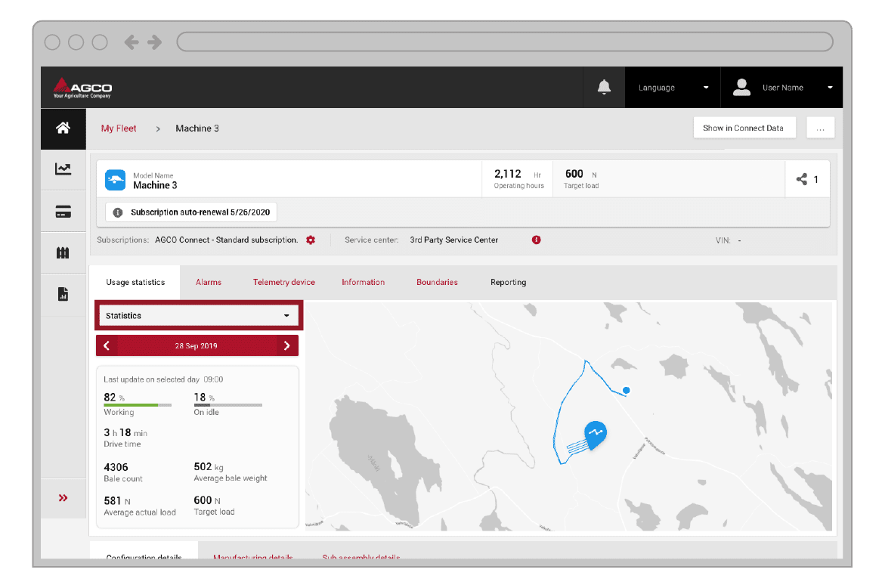
Task: Expand the sidebar with double chevron
Action: [63, 498]
